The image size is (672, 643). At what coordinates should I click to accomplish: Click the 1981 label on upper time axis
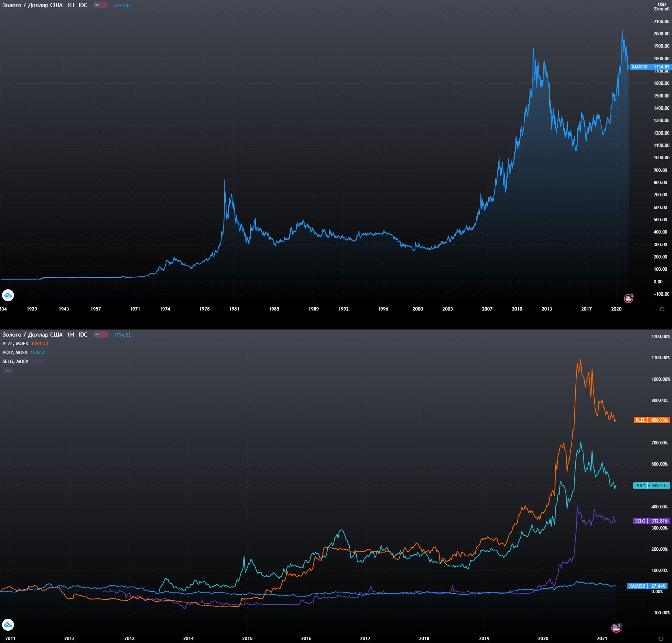234,309
